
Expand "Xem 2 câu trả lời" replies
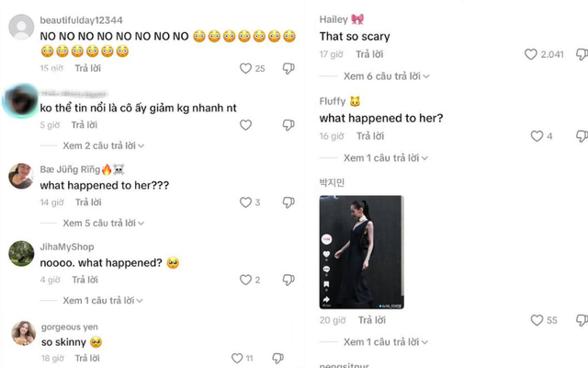[104, 145]
